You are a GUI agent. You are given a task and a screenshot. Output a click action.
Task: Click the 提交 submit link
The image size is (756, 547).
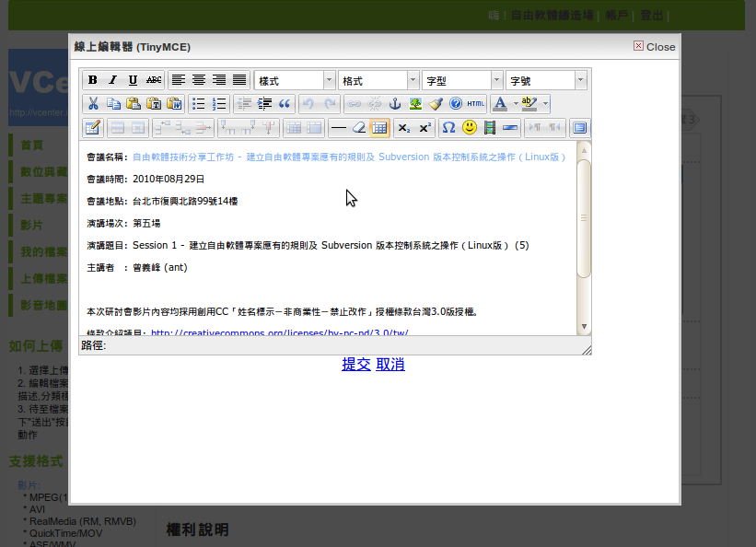356,364
